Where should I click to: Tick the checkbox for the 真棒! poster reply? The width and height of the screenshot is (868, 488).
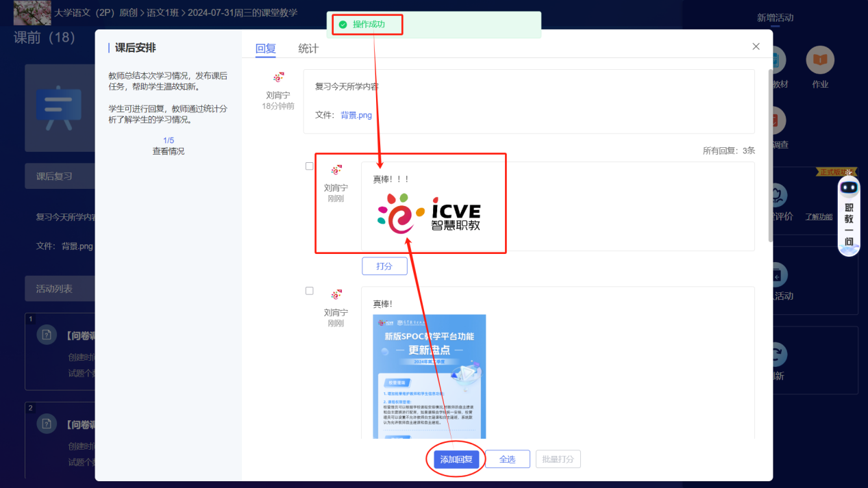tap(310, 291)
